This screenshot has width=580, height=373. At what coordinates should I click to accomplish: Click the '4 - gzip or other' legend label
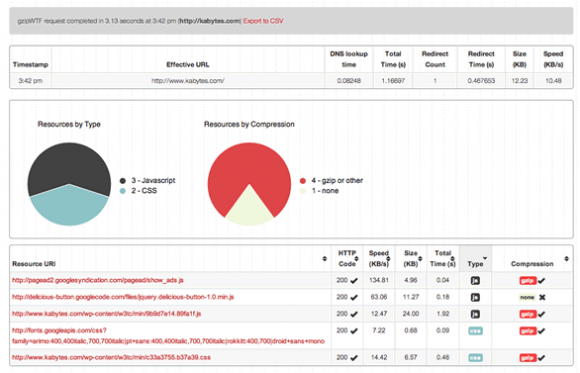(337, 181)
